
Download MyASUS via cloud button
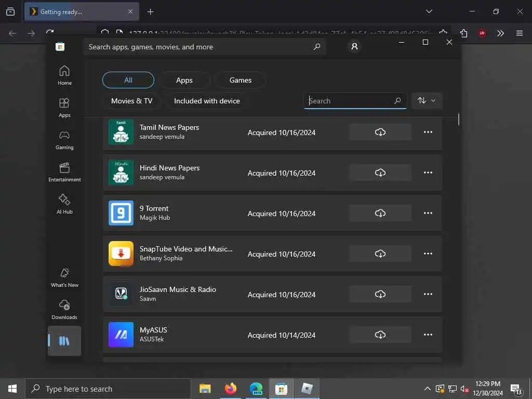click(380, 335)
